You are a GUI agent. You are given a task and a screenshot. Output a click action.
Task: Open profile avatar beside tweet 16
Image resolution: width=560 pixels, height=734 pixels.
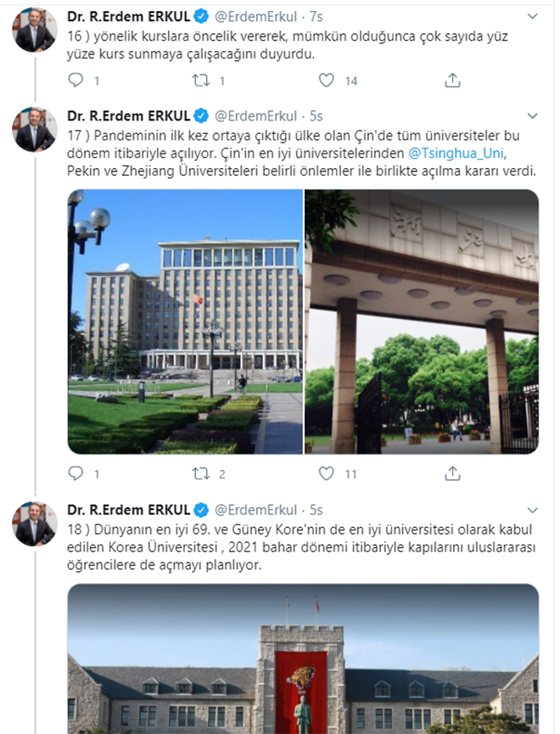[x=35, y=30]
